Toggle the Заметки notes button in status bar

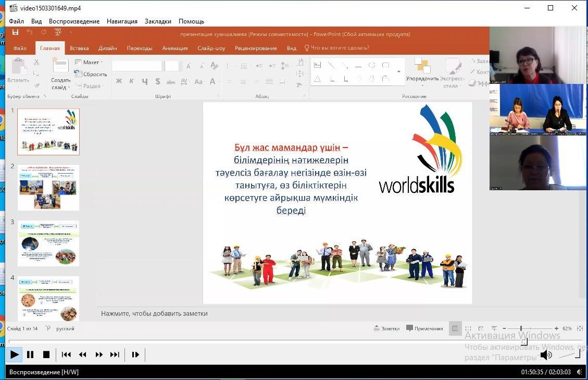pos(386,328)
